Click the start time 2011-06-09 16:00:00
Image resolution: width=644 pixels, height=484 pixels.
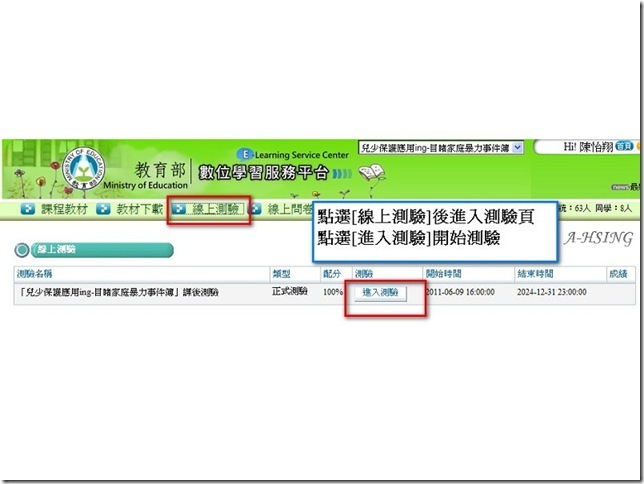pyautogui.click(x=460, y=292)
